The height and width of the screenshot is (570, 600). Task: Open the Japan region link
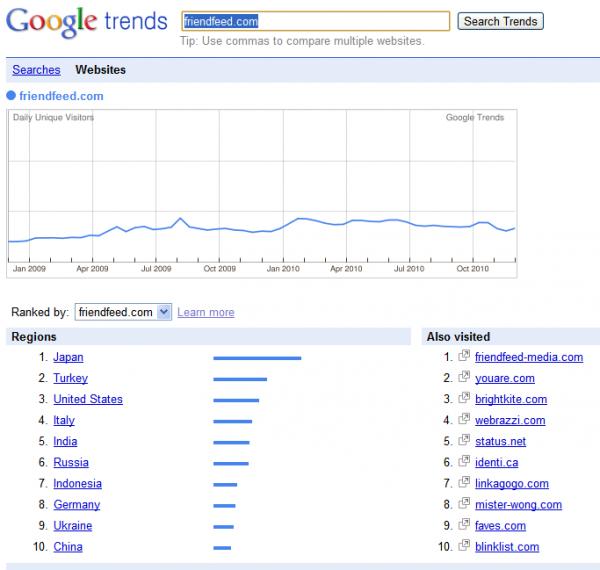click(x=68, y=357)
